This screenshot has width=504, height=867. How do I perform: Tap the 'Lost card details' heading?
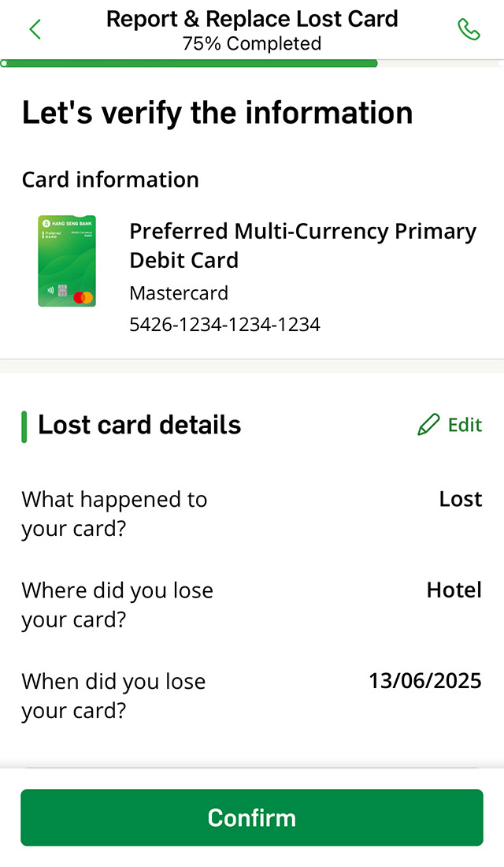pyautogui.click(x=139, y=426)
